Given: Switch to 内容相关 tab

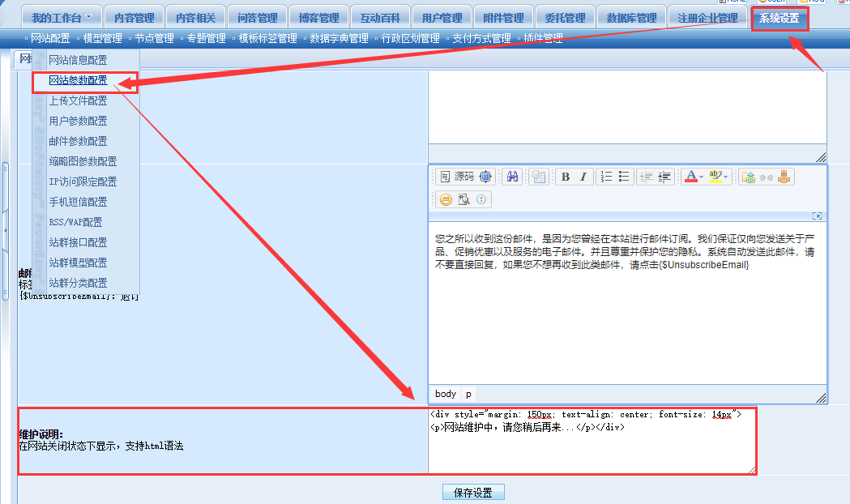Looking at the screenshot, I should point(196,18).
